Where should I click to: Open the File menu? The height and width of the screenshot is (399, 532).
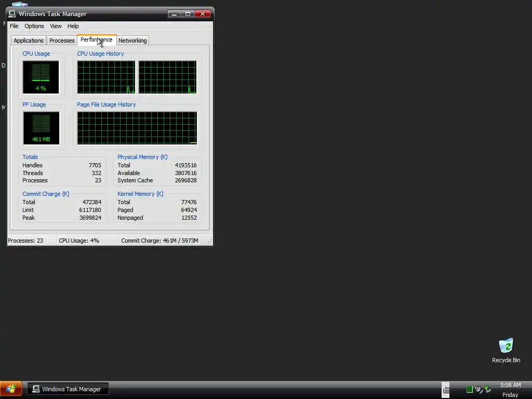[14, 26]
